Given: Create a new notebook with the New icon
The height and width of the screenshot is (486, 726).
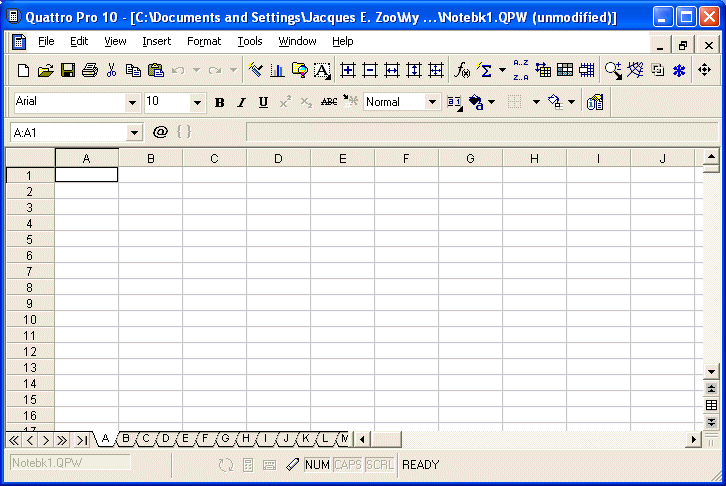Looking at the screenshot, I should coord(23,70).
